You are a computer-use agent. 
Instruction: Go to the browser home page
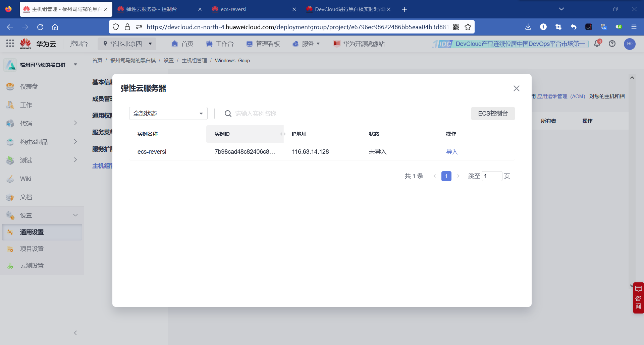(x=55, y=27)
